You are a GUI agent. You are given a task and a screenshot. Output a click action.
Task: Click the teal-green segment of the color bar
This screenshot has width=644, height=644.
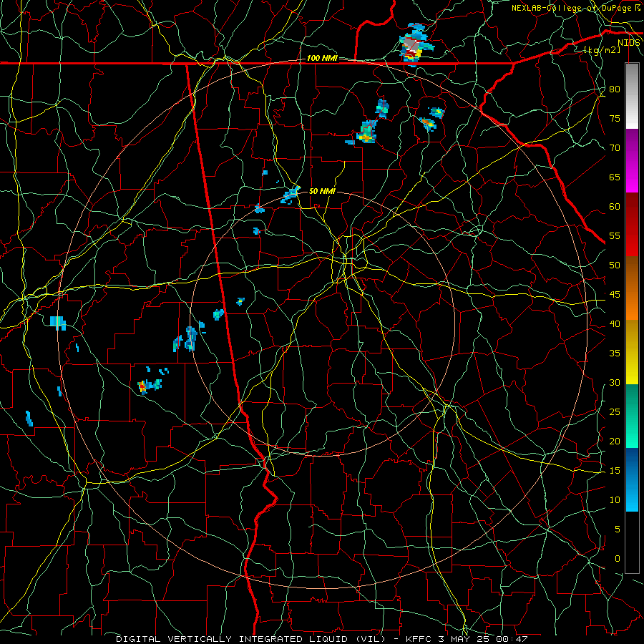click(632, 416)
